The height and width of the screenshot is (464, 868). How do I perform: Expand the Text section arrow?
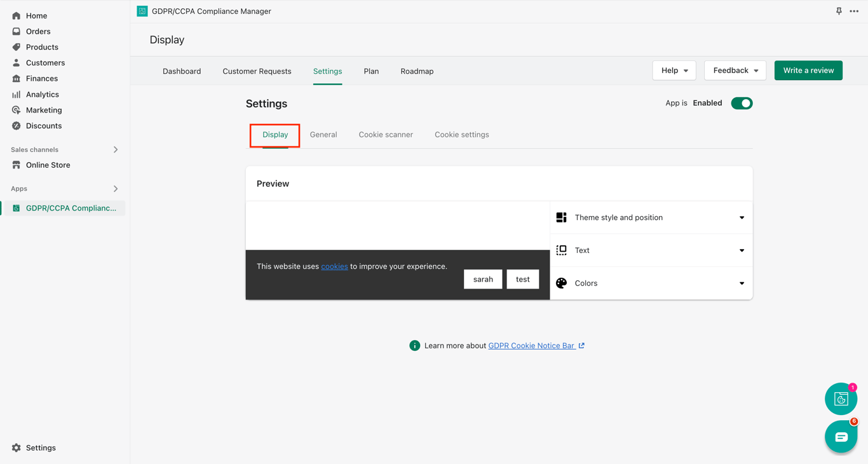(742, 251)
